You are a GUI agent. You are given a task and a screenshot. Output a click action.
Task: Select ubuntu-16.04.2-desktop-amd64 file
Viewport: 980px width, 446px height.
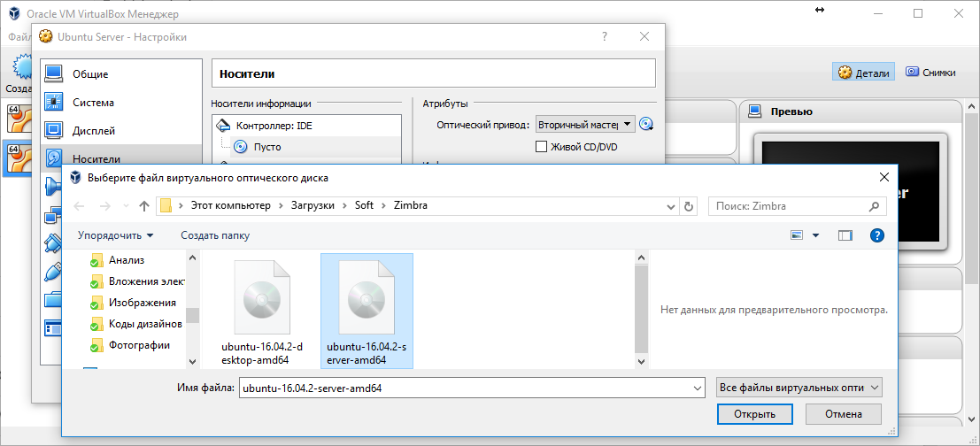(x=262, y=311)
